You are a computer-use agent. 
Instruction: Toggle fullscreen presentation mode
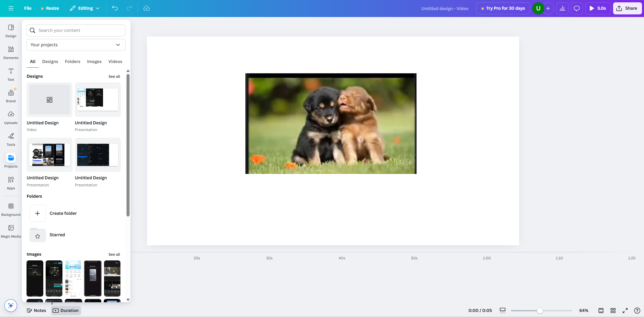[x=625, y=310]
